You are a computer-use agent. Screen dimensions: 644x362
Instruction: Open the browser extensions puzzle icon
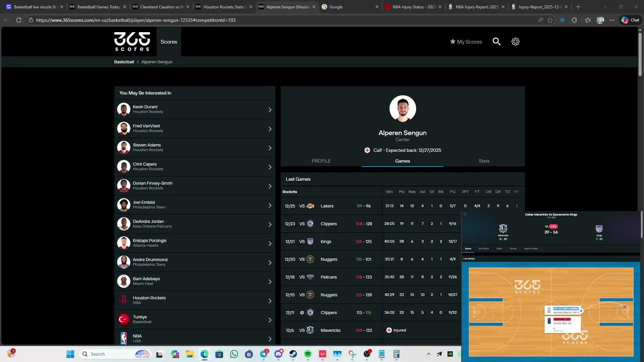575,20
